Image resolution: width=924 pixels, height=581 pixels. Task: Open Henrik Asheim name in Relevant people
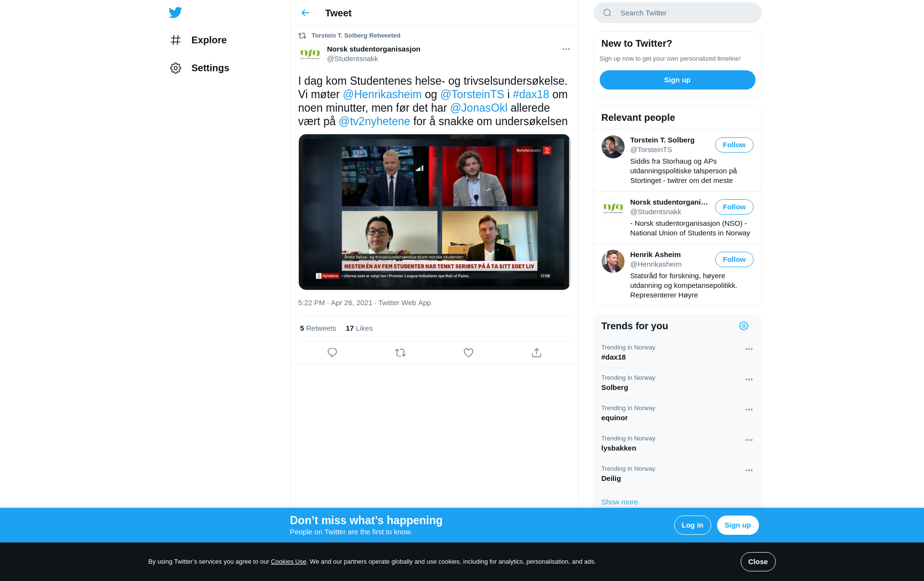(x=655, y=255)
